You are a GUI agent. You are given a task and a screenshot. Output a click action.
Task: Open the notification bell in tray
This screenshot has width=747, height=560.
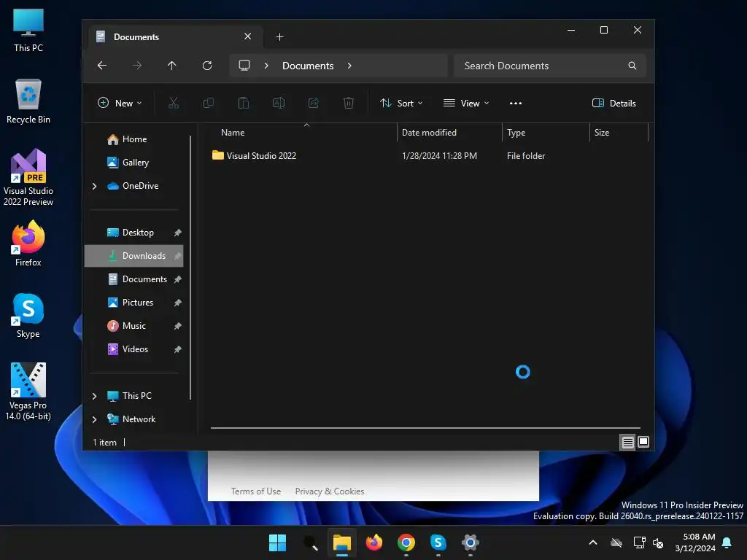(727, 542)
